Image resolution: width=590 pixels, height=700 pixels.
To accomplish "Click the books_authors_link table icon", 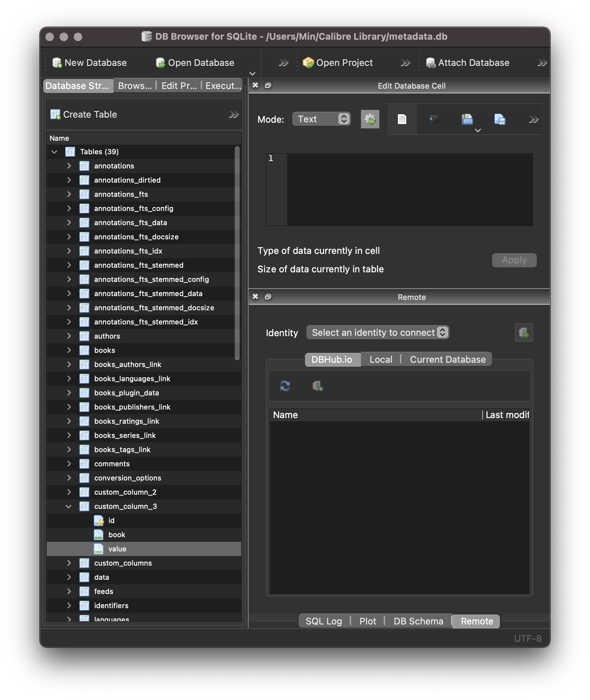I will coord(84,365).
